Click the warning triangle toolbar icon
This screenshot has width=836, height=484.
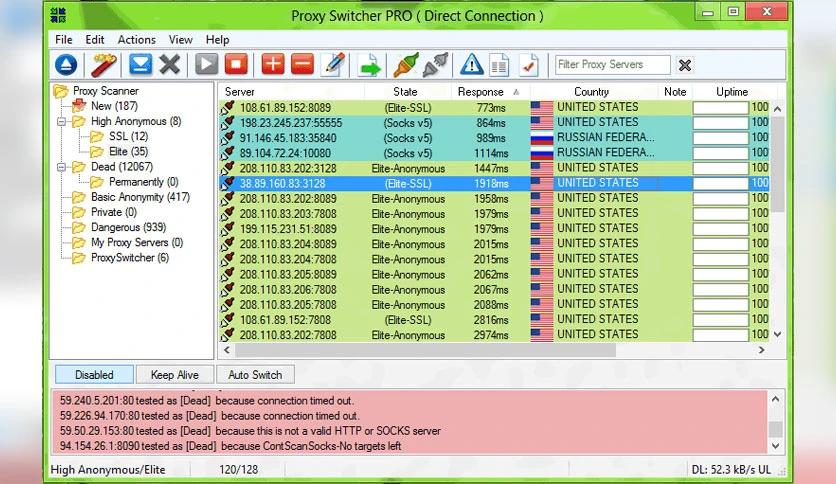[x=472, y=65]
